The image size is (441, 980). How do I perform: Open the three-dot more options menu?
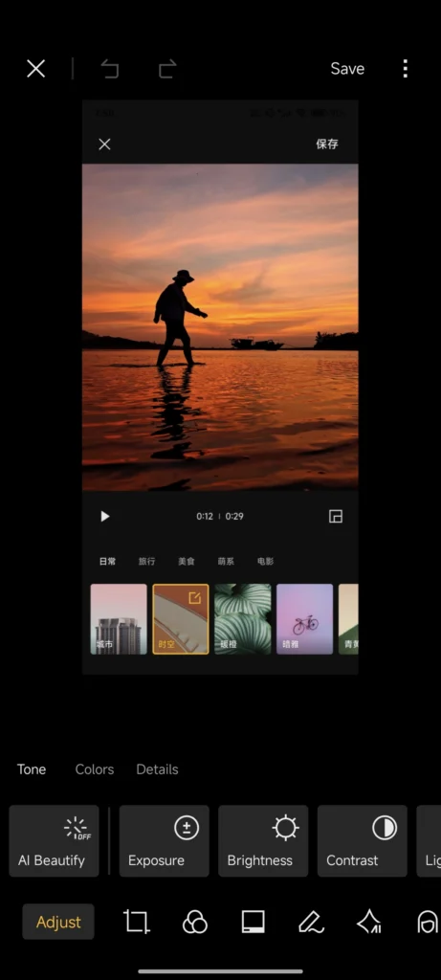click(406, 69)
